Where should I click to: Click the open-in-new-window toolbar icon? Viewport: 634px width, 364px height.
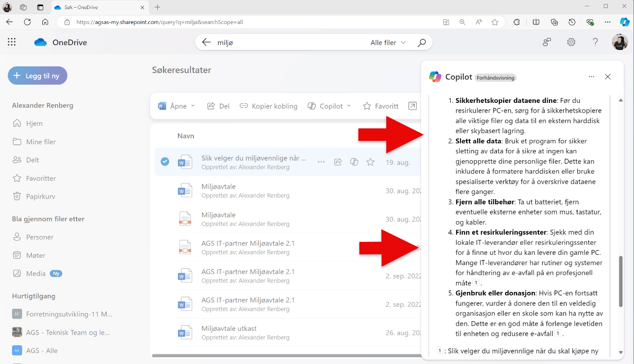pos(412,106)
